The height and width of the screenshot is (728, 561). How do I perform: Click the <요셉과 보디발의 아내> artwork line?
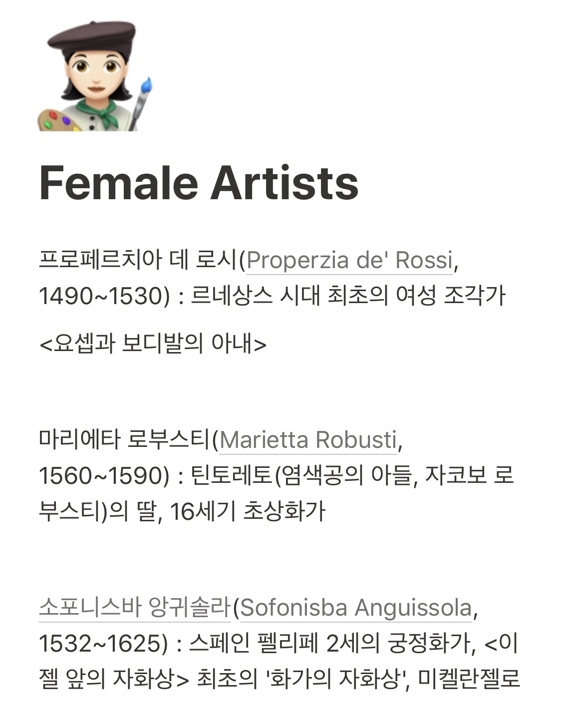[153, 344]
